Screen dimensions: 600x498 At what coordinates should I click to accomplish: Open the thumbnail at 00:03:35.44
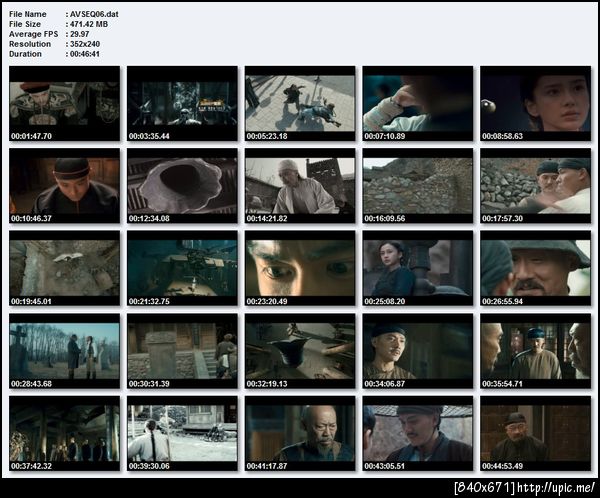[182, 103]
